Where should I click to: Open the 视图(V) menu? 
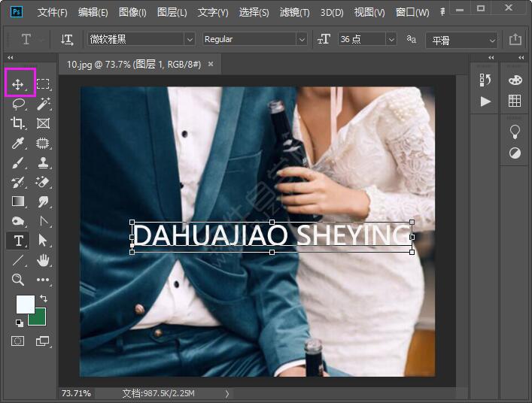click(369, 13)
